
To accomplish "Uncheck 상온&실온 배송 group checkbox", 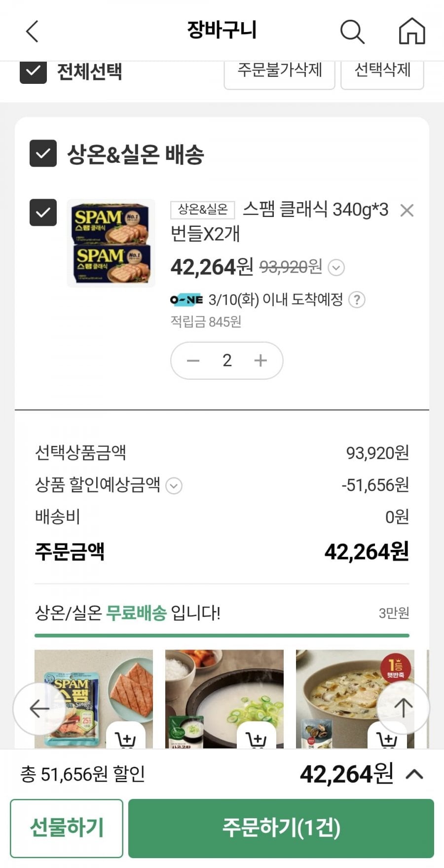I will click(x=43, y=153).
